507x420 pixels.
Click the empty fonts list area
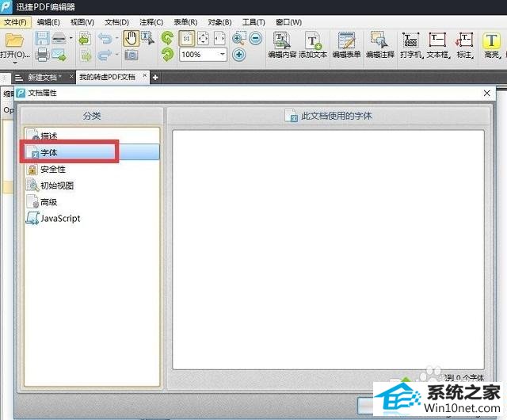coord(328,250)
